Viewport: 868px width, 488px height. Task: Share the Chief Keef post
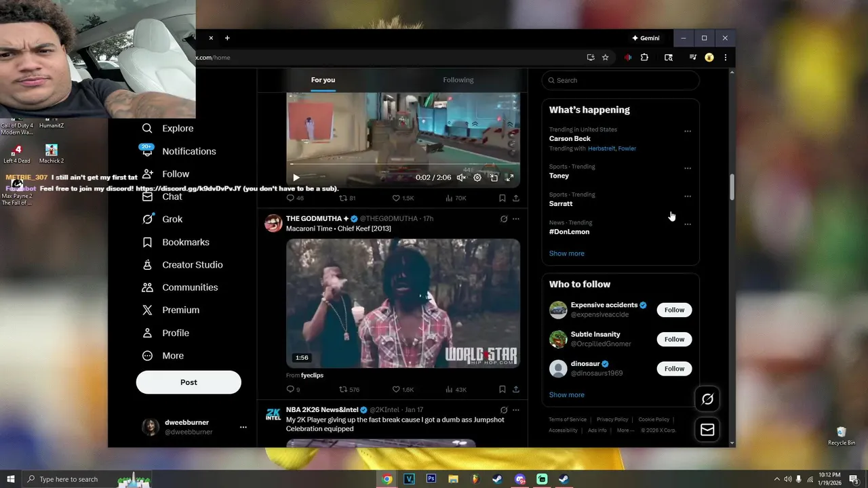point(516,389)
